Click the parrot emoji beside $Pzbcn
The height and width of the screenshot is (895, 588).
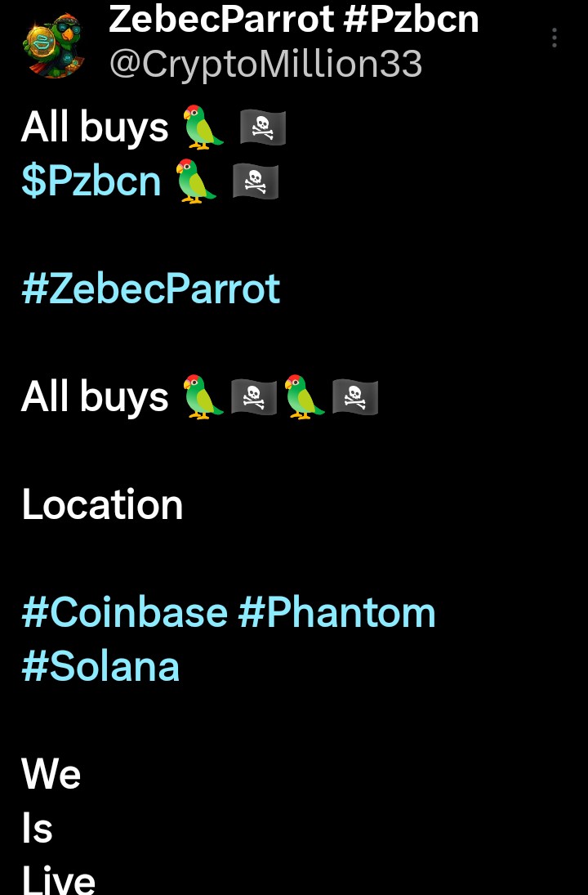tap(197, 181)
